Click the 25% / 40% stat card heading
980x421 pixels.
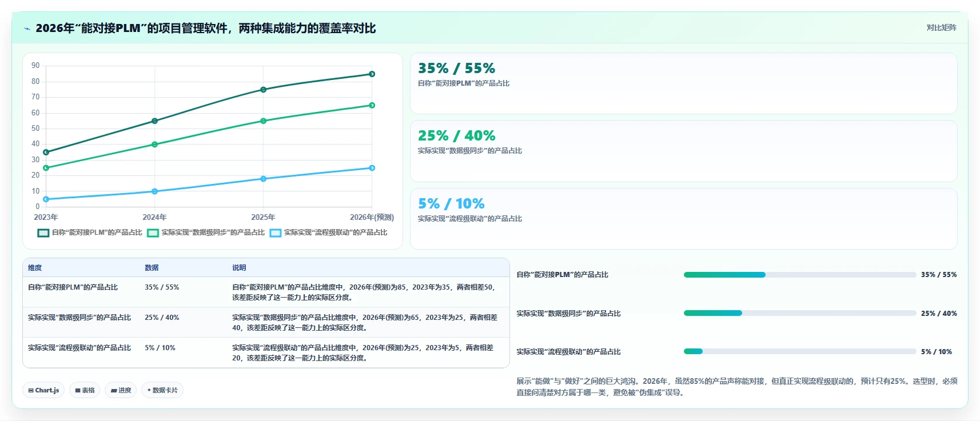coord(456,136)
